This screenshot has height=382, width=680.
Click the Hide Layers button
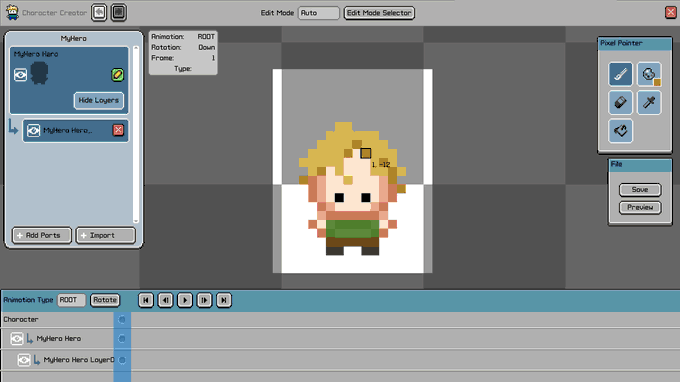98,101
